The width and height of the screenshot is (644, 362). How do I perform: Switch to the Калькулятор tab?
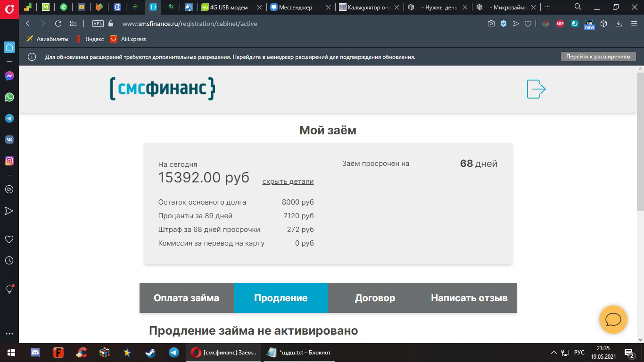(x=370, y=7)
